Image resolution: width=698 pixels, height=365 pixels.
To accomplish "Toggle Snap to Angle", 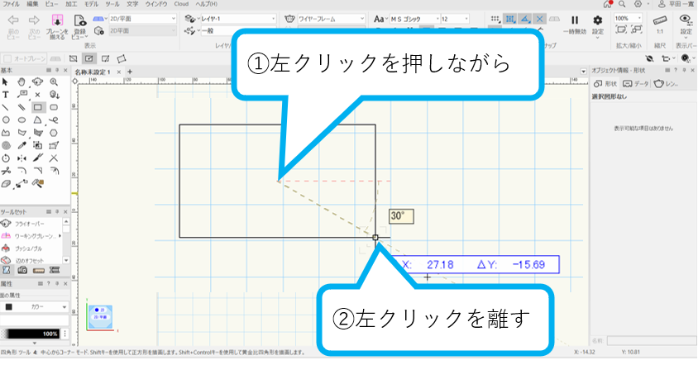I will coord(525,19).
